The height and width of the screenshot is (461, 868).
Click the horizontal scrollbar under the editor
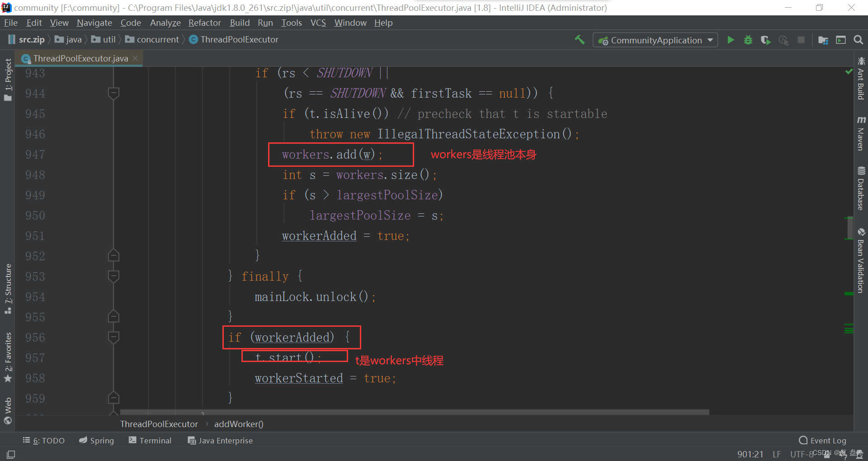click(415, 412)
